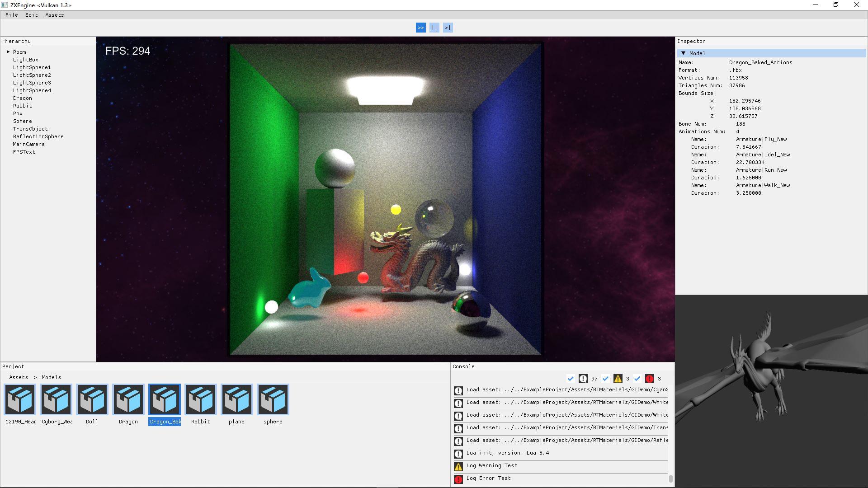Click the Log Error Test console entry
868x488 pixels.
coord(488,478)
